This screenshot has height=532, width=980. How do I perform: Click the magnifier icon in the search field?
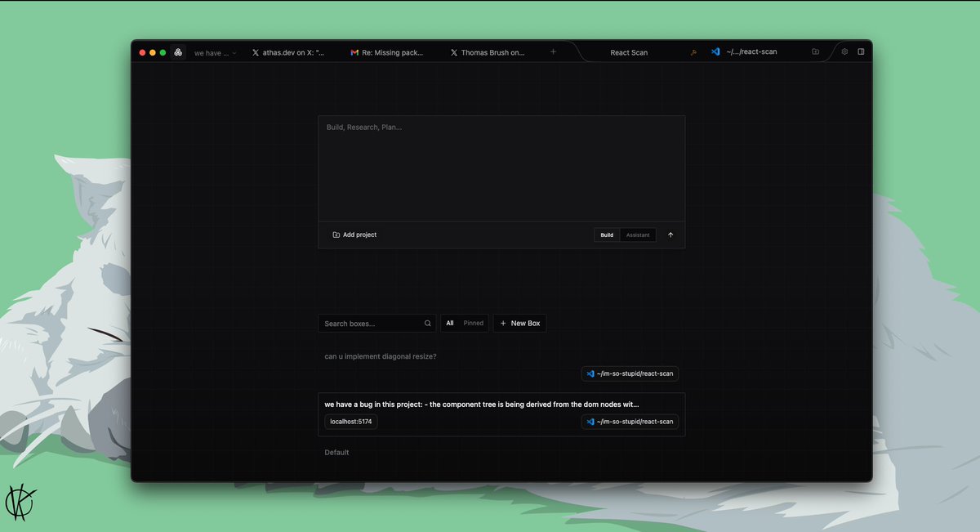tap(427, 324)
